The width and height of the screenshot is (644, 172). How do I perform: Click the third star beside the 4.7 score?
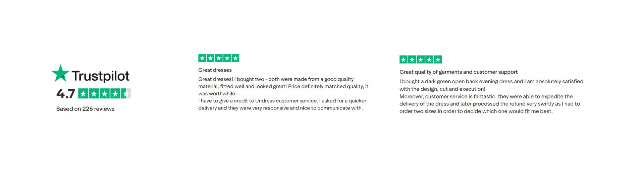104,93
